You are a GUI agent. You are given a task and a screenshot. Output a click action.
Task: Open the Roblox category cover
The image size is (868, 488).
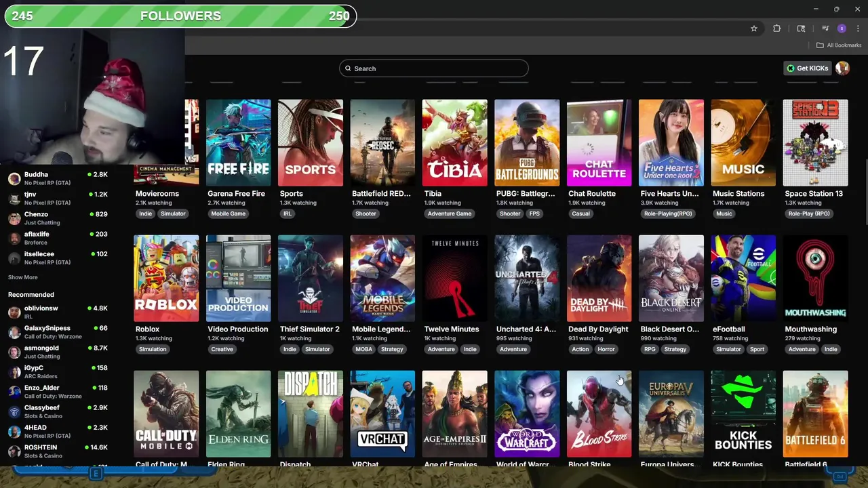166,278
